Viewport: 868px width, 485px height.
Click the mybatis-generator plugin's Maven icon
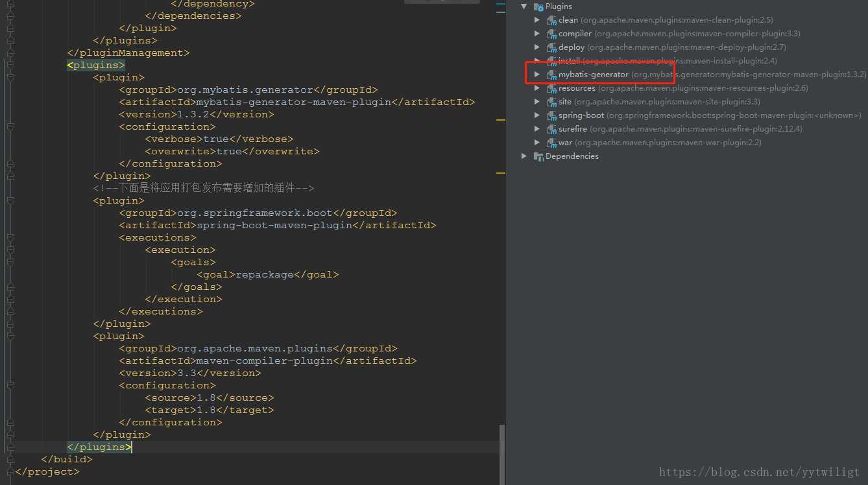551,75
